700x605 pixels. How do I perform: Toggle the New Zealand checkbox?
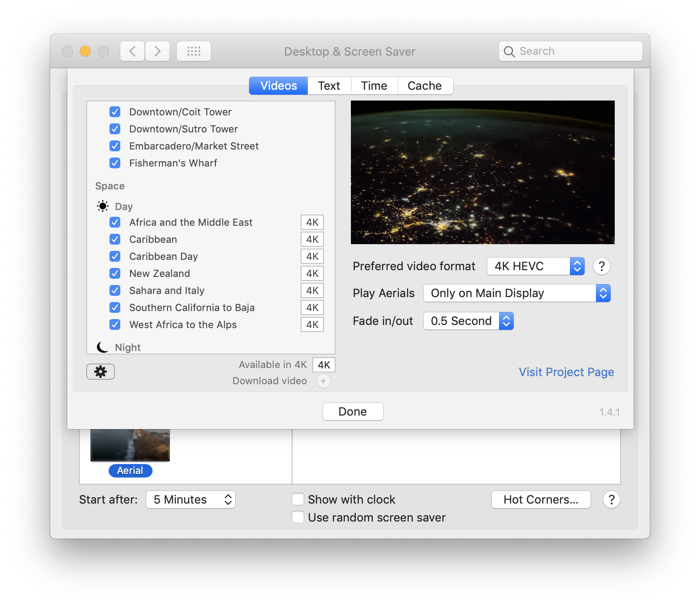[x=115, y=273]
